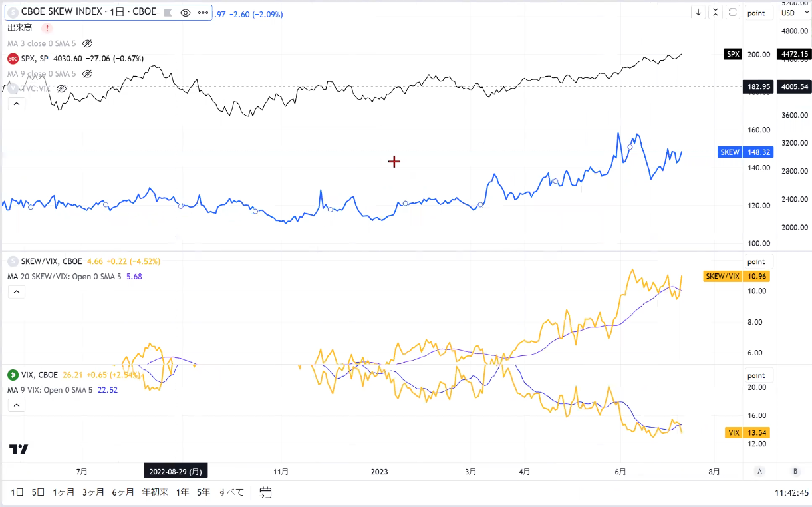Viewport: 812px width, 507px height.
Task: Click the 2022-08-29 date marker
Action: (x=176, y=471)
